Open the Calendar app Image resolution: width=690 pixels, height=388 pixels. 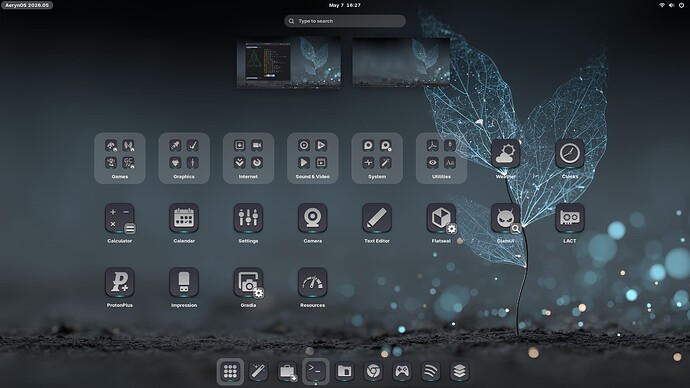(x=184, y=218)
